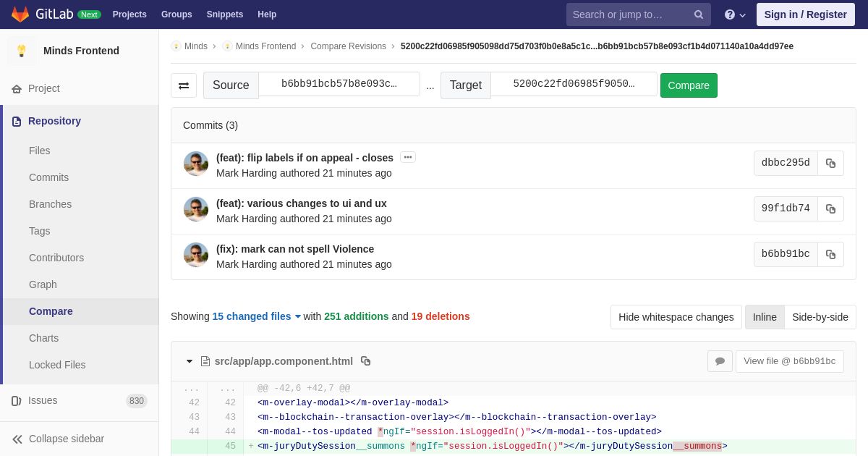Viewport: 868px width, 456px height.
Task: Toggle comments for app.component.html file
Action: (x=720, y=361)
